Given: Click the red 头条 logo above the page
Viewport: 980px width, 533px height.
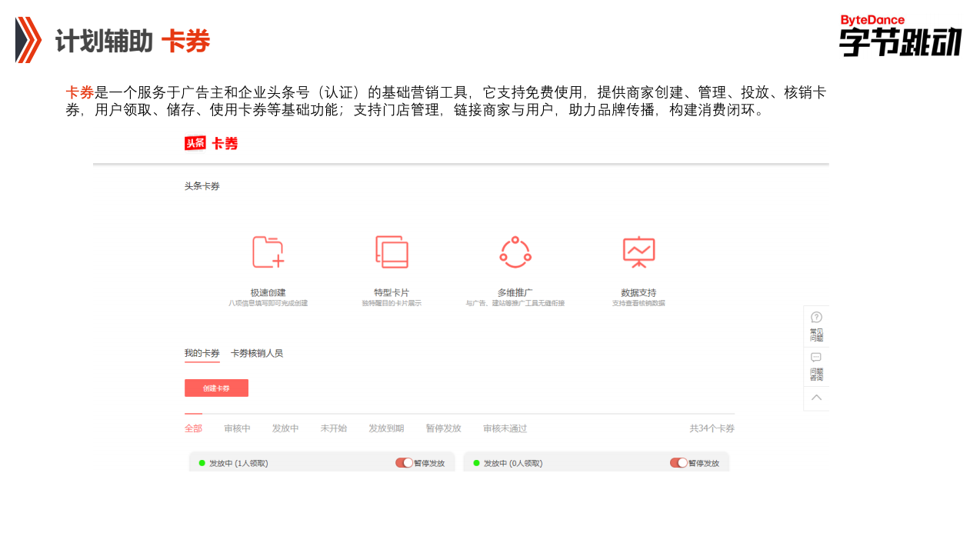Looking at the screenshot, I should [194, 144].
